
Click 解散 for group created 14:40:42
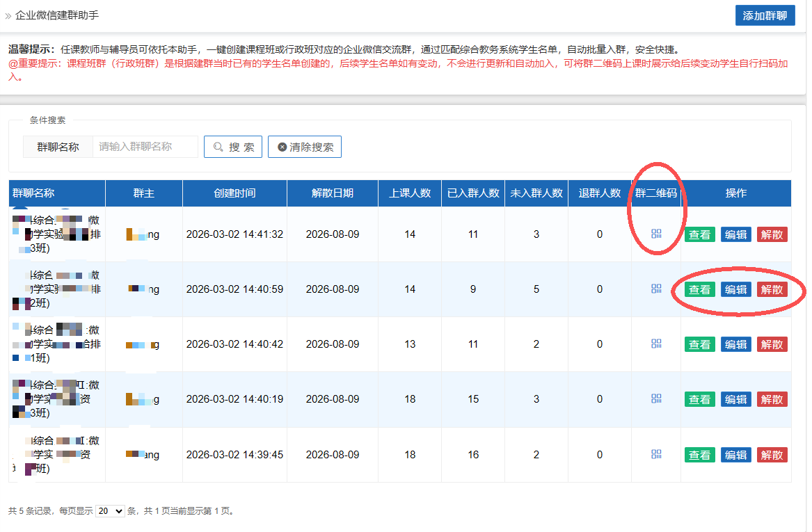(x=772, y=344)
